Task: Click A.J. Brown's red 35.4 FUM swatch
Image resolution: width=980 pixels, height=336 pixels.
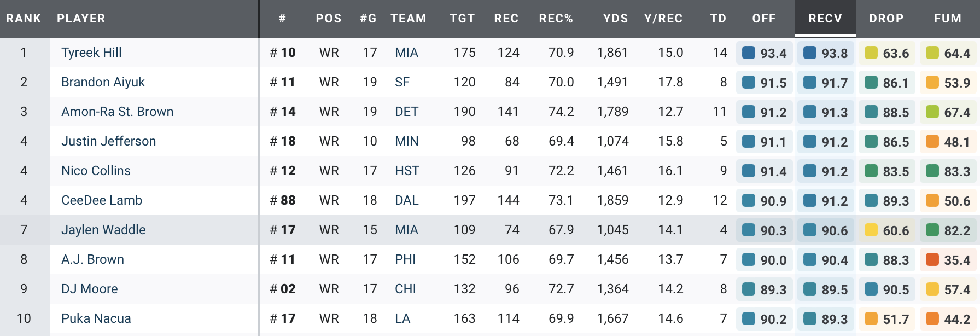Action: (932, 259)
